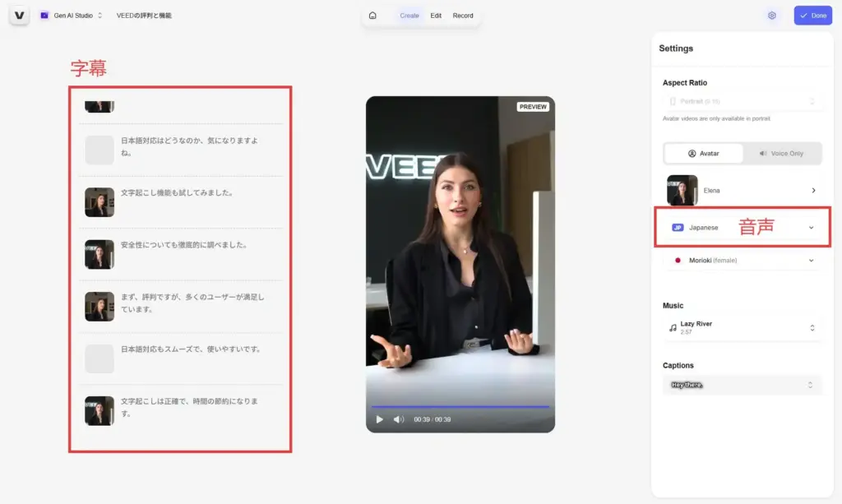The width and height of the screenshot is (842, 504).
Task: Switch to the Edit tab
Action: click(436, 16)
